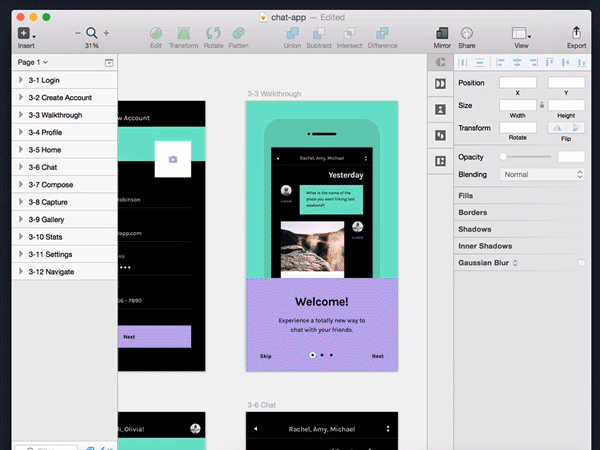
Task: Click the Rotate tool icon
Action: [212, 33]
